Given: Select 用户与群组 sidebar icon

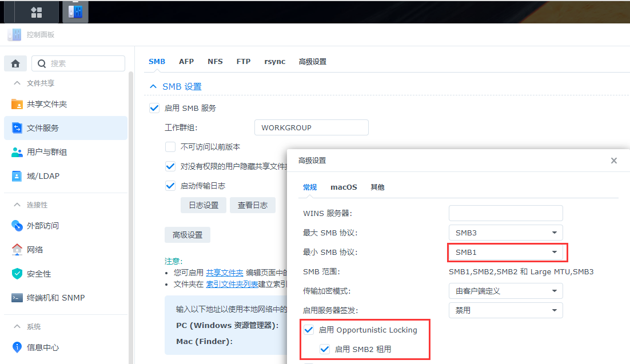Looking at the screenshot, I should click(x=17, y=152).
